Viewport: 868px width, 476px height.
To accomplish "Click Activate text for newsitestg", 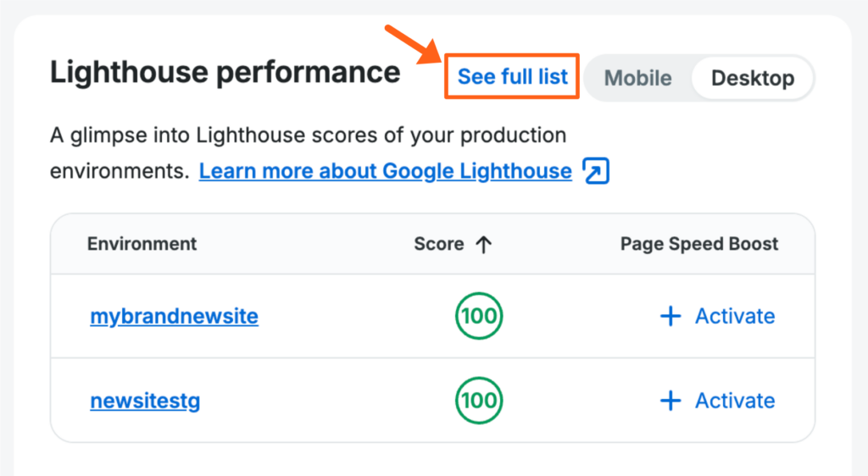I will click(x=735, y=401).
